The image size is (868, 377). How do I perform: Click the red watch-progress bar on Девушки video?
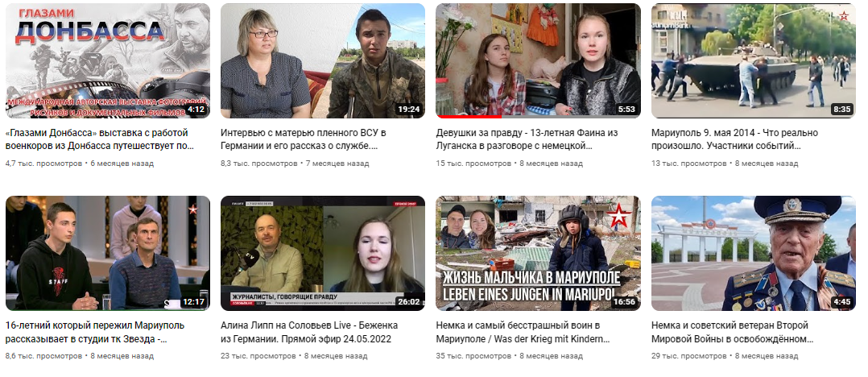coord(469,117)
